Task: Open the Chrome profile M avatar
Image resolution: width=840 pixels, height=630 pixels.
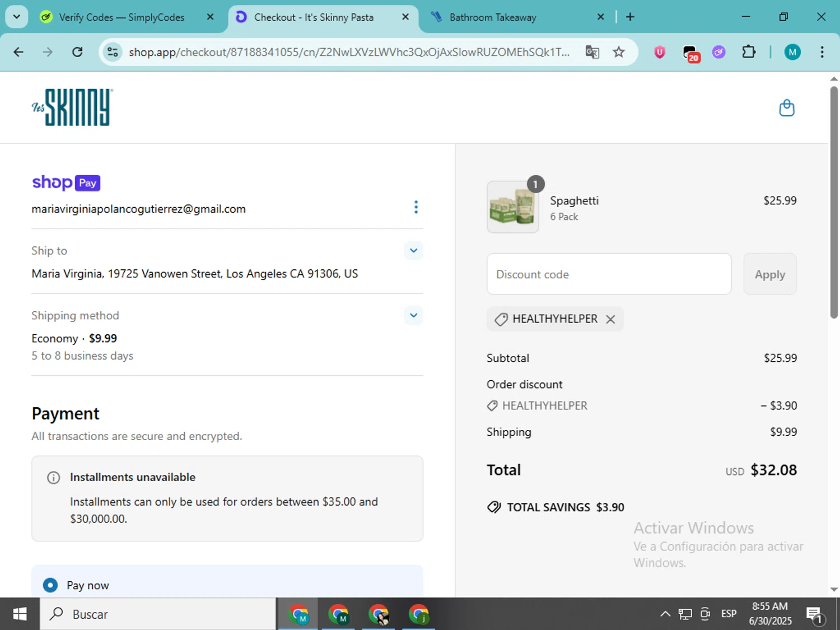Action: tap(792, 52)
